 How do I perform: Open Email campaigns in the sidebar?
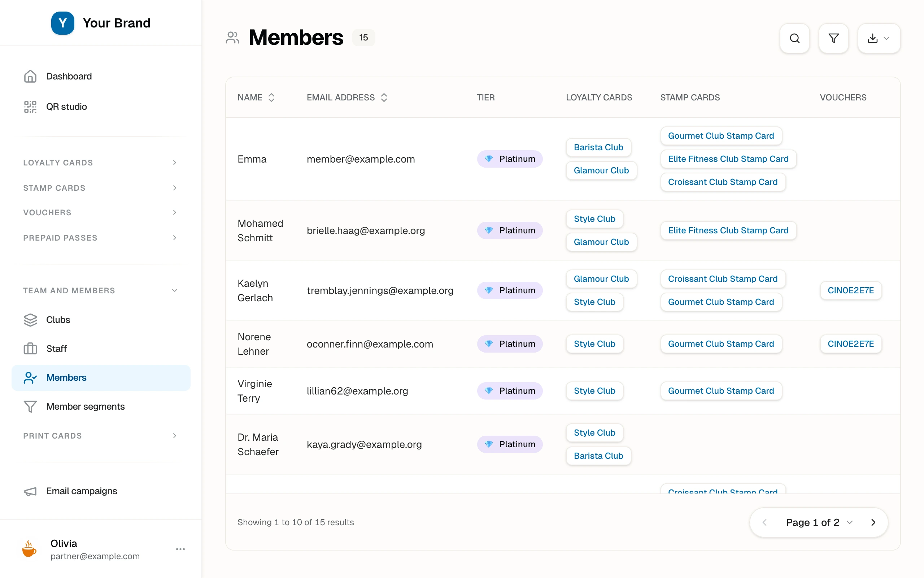pos(101,491)
